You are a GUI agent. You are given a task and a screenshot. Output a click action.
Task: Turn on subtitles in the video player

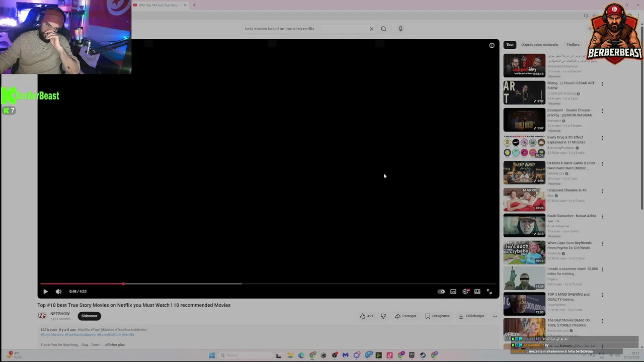tap(453, 292)
